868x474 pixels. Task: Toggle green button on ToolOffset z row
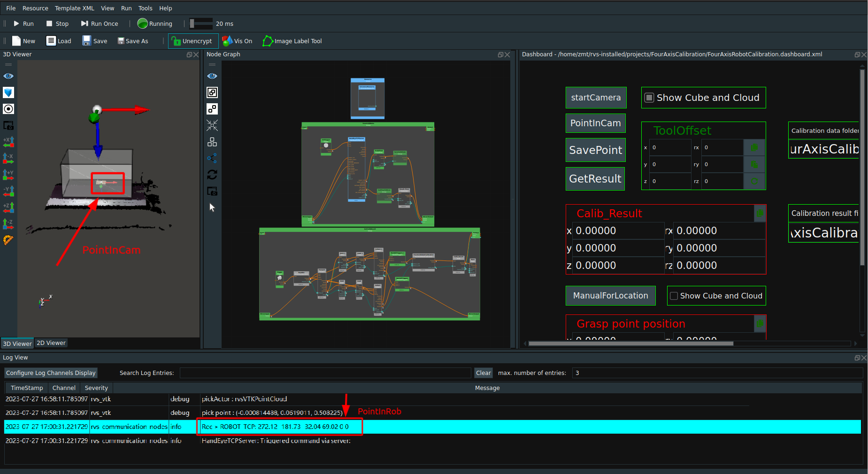754,181
